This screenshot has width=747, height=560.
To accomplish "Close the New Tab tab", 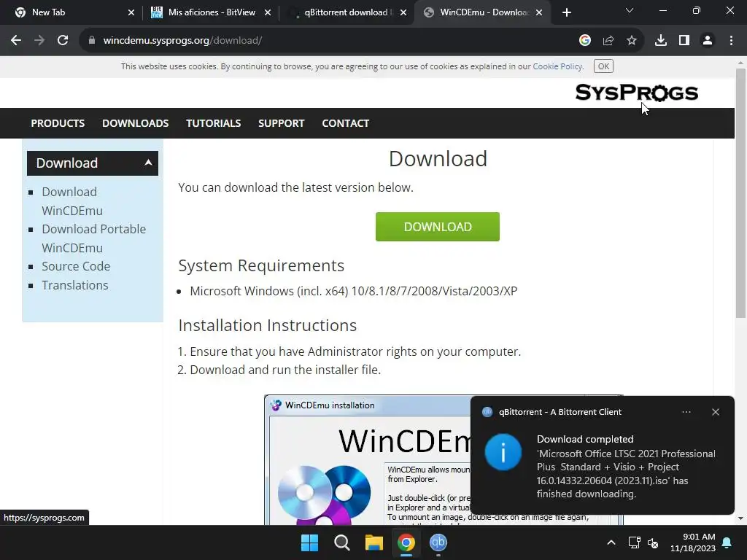I will point(131,12).
